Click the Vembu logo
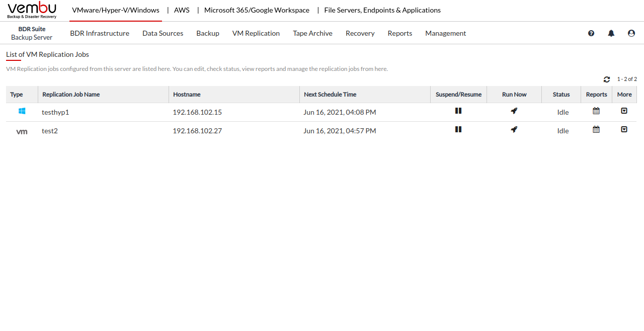The image size is (644, 331). 32,10
